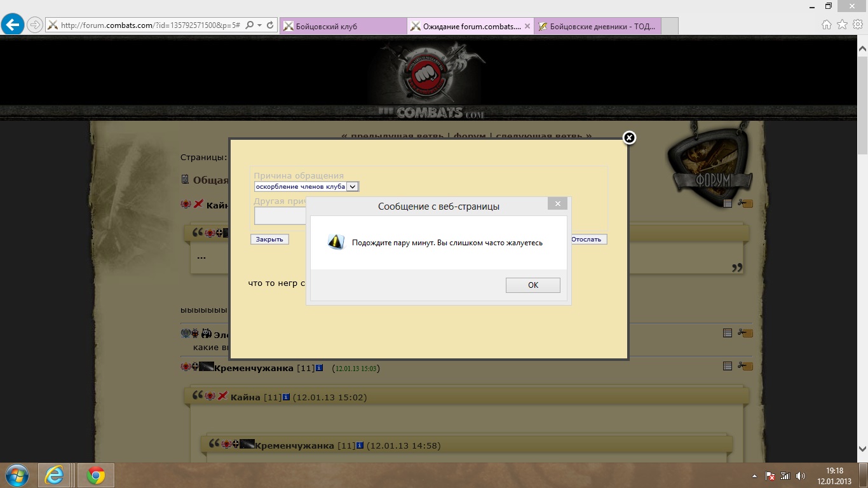The width and height of the screenshot is (868, 488).
Task: Open the address bar autocomplete dropdown arrow
Action: tap(260, 25)
